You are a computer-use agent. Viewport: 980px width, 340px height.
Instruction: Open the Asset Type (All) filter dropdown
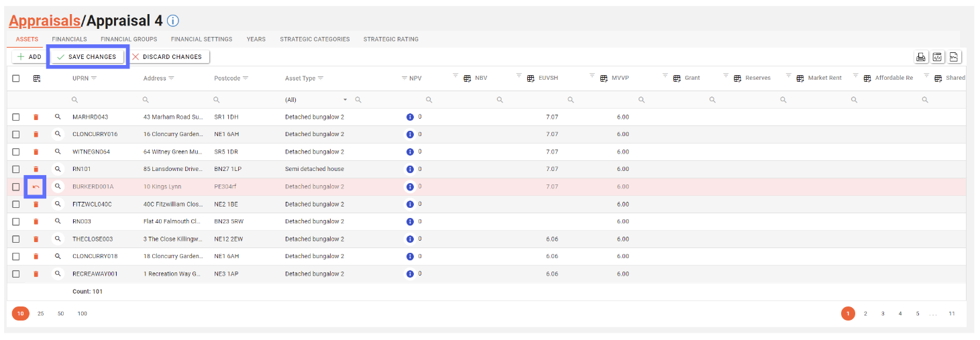click(x=345, y=100)
